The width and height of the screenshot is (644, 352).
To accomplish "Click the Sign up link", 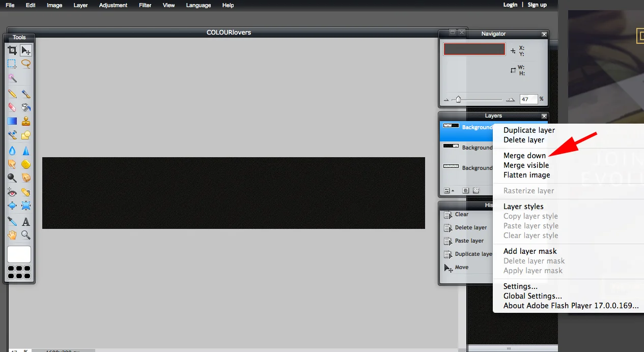I will tap(537, 5).
